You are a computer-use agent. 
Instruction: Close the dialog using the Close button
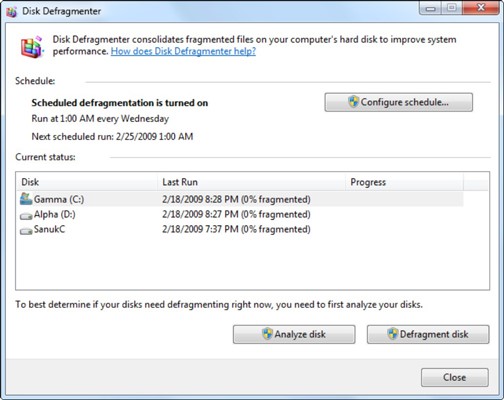pyautogui.click(x=455, y=377)
